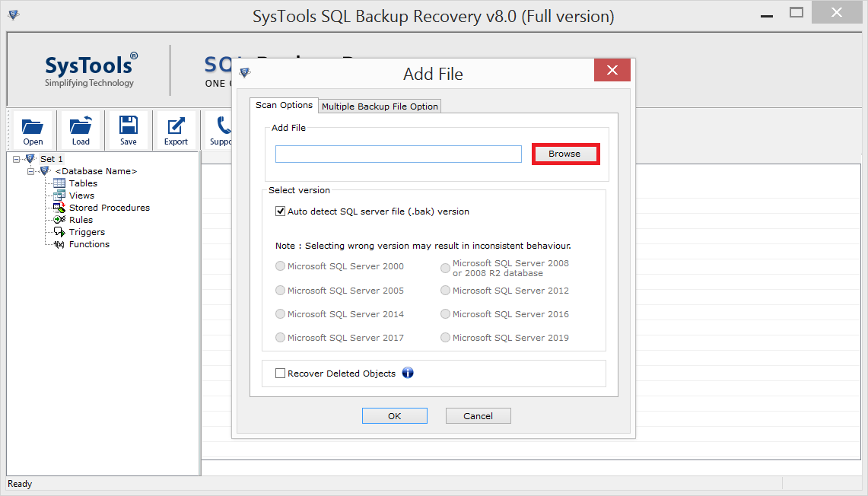Select the Set 1 tree label
This screenshot has height=496, width=868.
(52, 159)
